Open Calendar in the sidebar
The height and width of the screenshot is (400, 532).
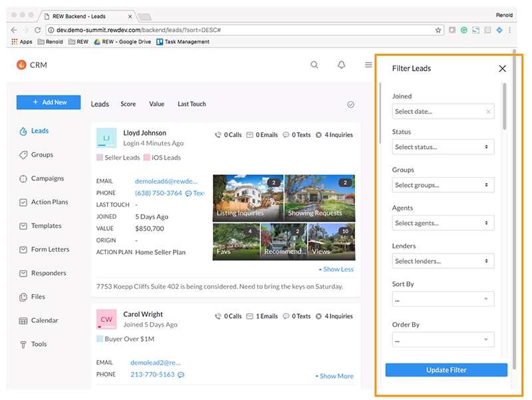coord(39,321)
